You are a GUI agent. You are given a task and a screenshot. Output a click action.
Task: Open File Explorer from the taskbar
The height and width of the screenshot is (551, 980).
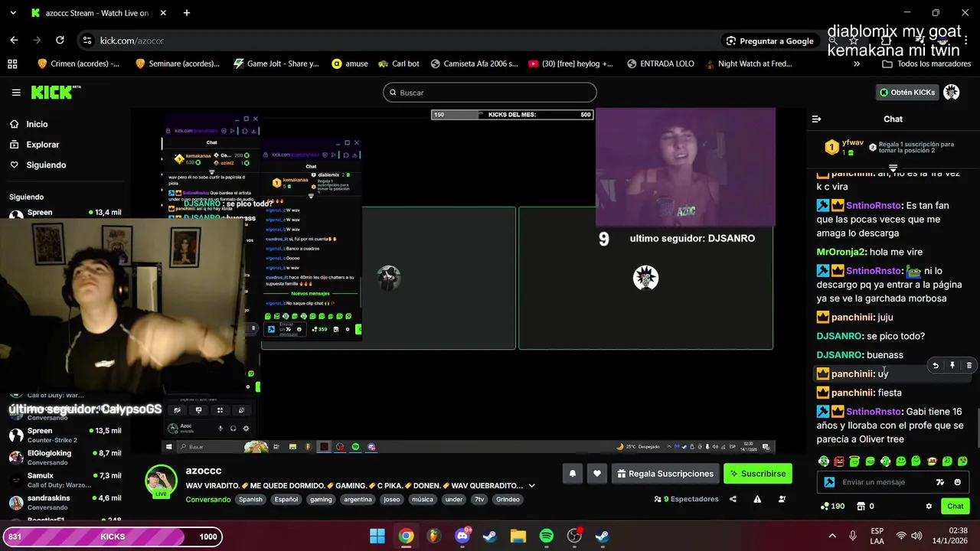point(518,536)
